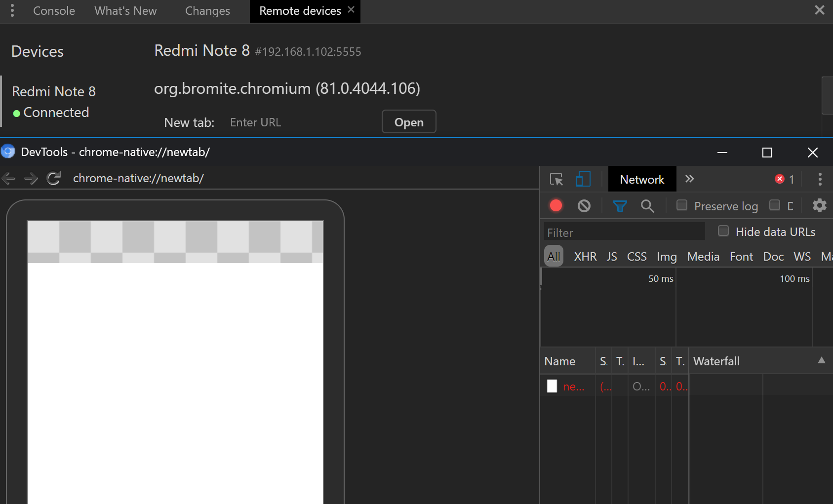Viewport: 833px width, 504px height.
Task: Click the 'O...' initiator cell
Action: click(641, 386)
